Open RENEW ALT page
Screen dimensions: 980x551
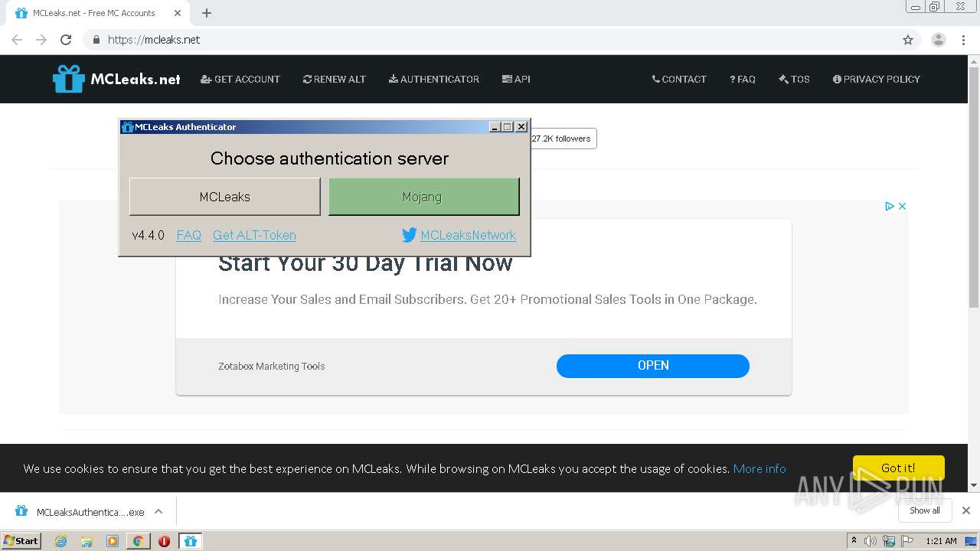335,79
